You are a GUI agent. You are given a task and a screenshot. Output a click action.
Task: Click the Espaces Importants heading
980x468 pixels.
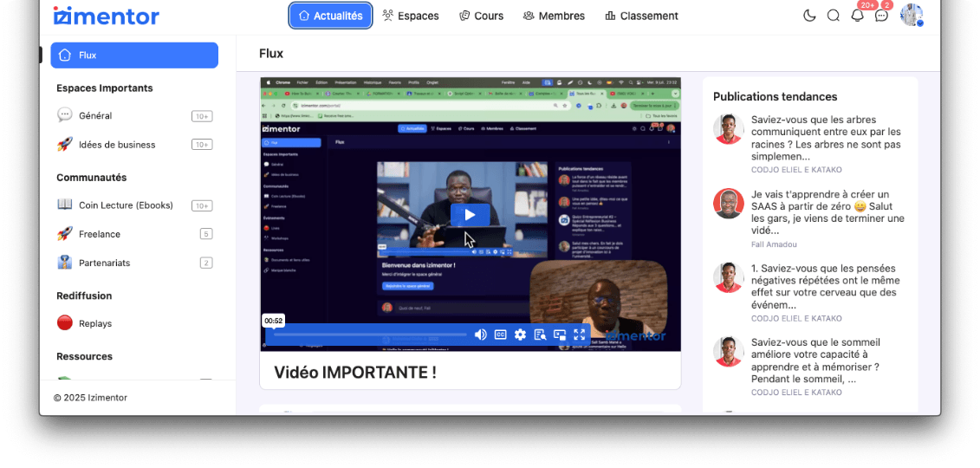pyautogui.click(x=104, y=88)
